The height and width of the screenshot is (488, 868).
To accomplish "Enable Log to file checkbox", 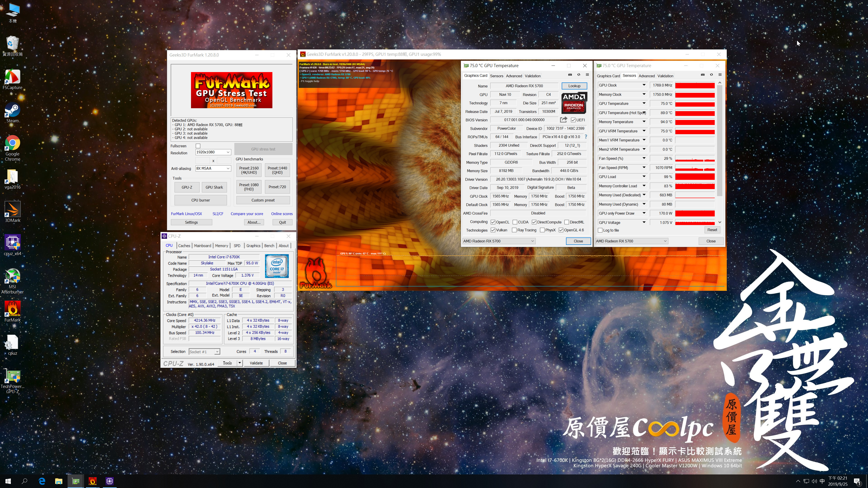I will click(x=600, y=230).
